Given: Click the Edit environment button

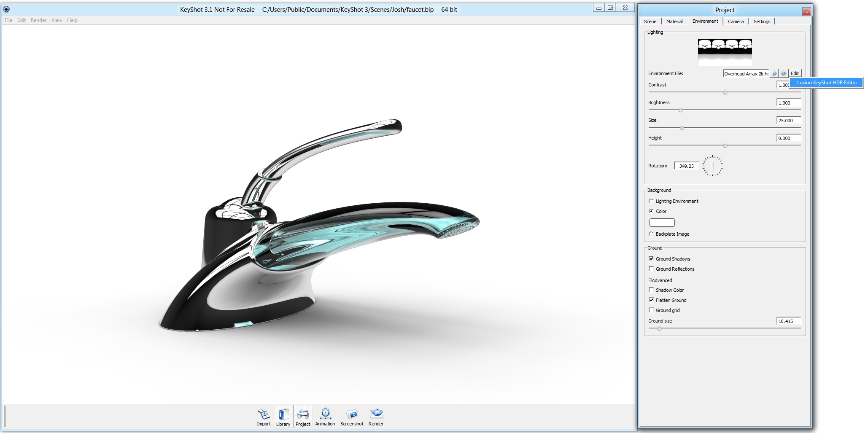Looking at the screenshot, I should tap(794, 73).
